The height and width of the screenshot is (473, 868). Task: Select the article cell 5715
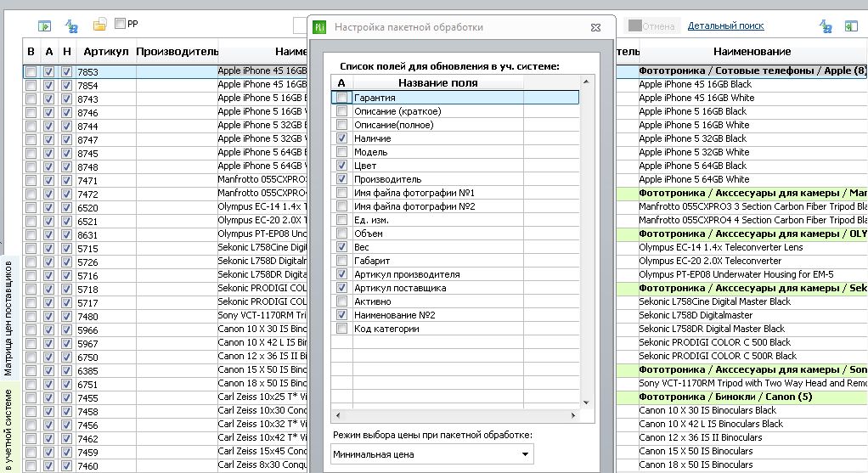[105, 249]
